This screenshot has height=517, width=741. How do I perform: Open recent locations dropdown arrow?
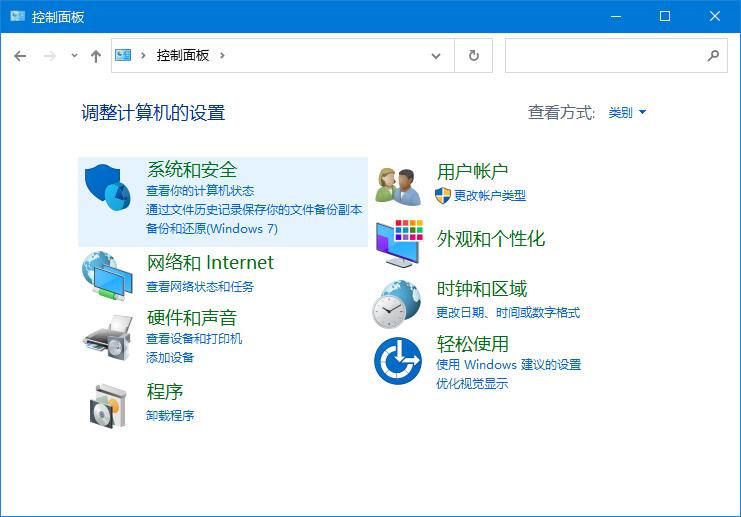pyautogui.click(x=74, y=56)
